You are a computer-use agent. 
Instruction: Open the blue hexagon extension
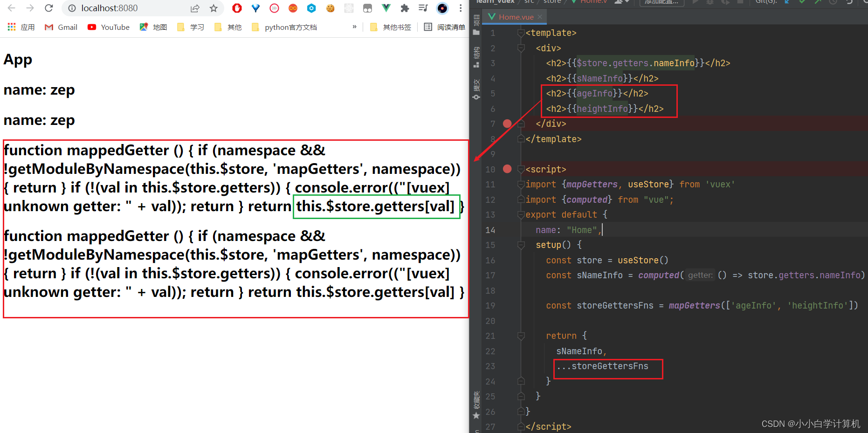pos(311,8)
